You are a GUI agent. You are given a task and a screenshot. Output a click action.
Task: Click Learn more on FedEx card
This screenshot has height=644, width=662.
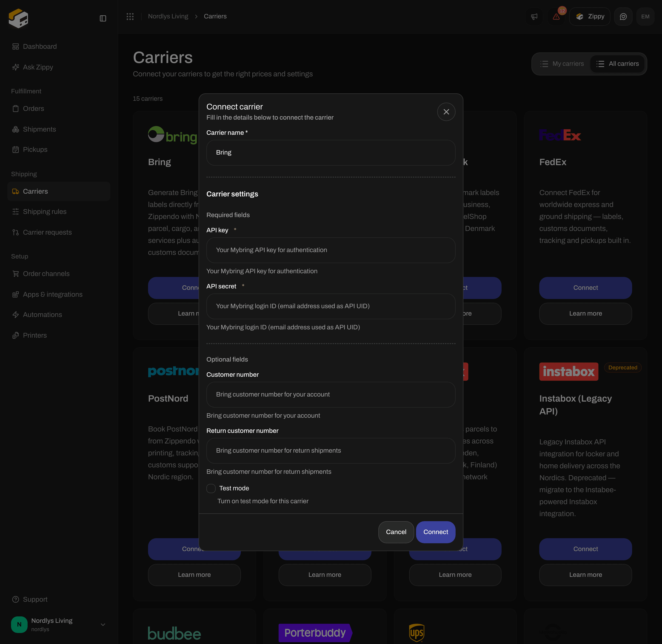pyautogui.click(x=585, y=313)
